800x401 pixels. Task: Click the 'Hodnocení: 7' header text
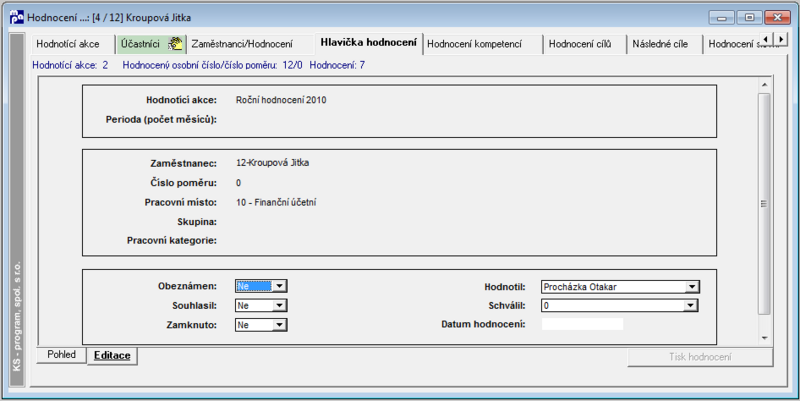[x=337, y=65]
